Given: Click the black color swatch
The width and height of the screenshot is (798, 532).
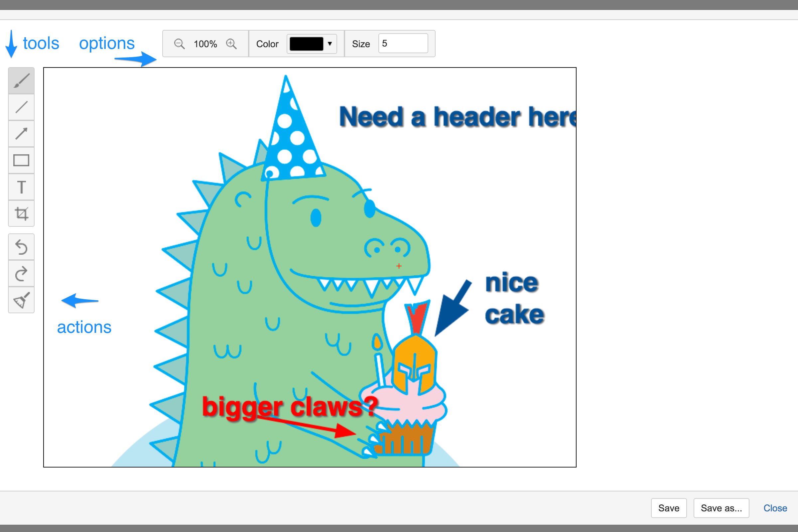Looking at the screenshot, I should pyautogui.click(x=306, y=44).
